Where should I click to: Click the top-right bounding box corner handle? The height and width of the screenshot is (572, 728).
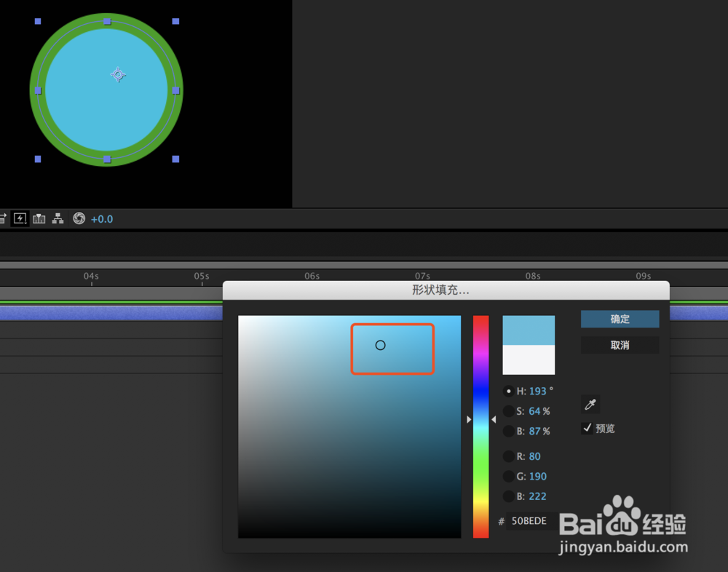175,21
